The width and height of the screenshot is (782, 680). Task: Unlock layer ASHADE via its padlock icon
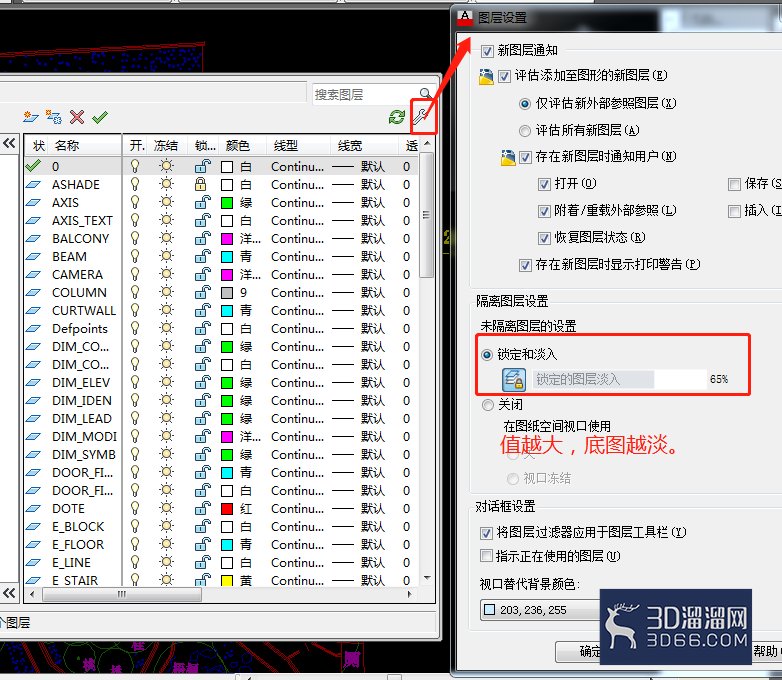(x=200, y=185)
